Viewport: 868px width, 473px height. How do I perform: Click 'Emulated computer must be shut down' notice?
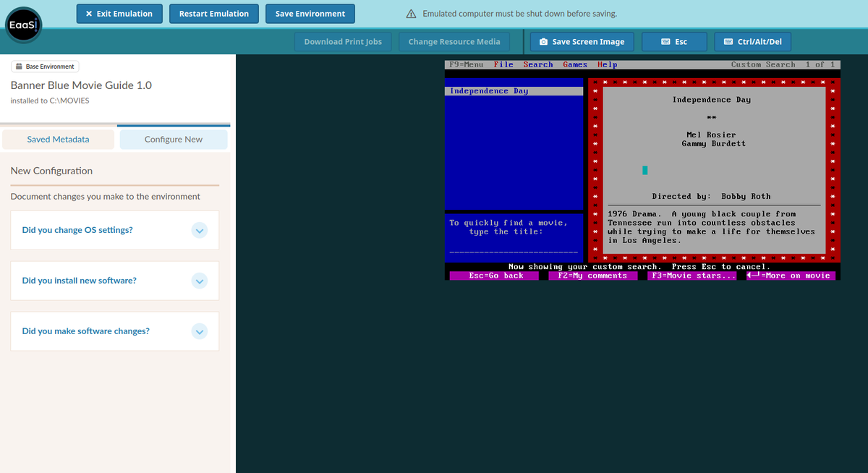(519, 14)
